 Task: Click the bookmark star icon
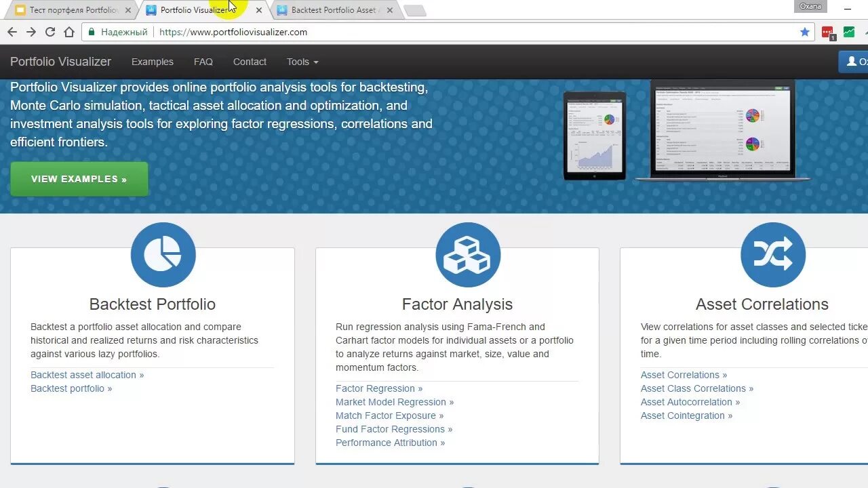point(805,32)
